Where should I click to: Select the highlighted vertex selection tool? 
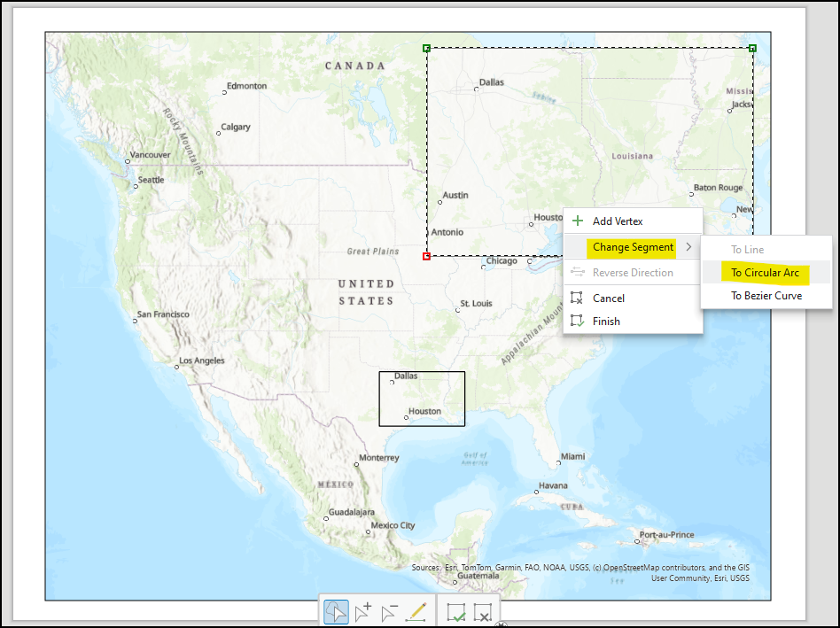(x=336, y=611)
